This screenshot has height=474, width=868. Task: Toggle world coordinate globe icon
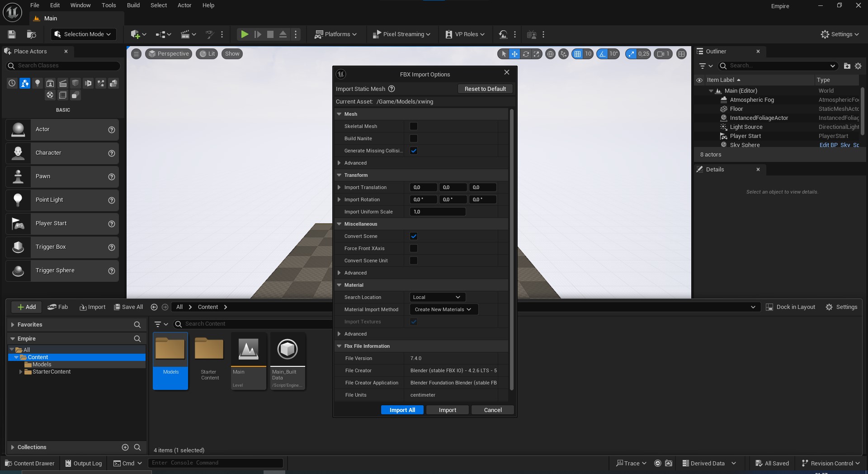[x=550, y=54]
